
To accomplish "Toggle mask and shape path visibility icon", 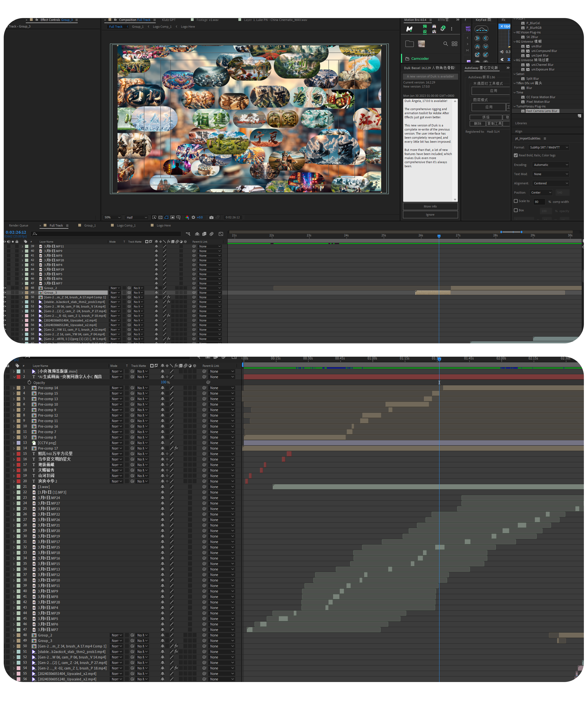I will pyautogui.click(x=166, y=217).
